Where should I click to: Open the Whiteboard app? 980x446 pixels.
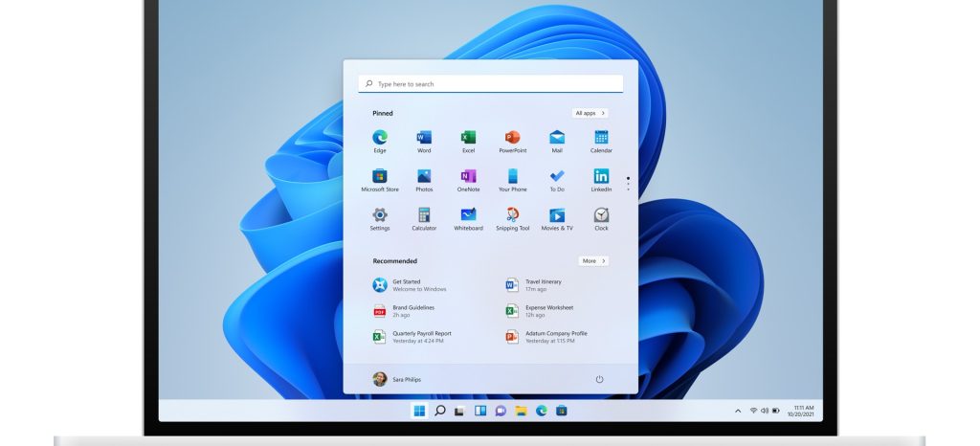pos(468,215)
